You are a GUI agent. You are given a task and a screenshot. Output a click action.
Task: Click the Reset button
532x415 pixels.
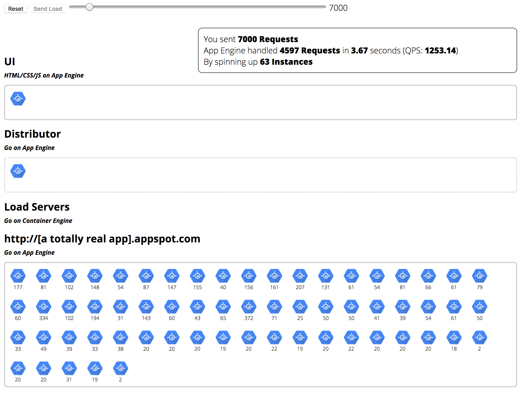point(16,9)
